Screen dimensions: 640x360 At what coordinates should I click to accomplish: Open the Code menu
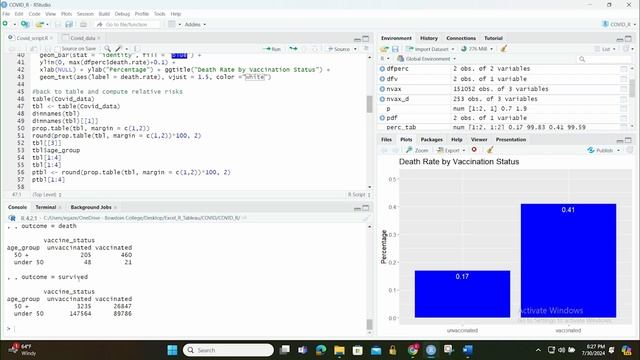[x=34, y=14]
